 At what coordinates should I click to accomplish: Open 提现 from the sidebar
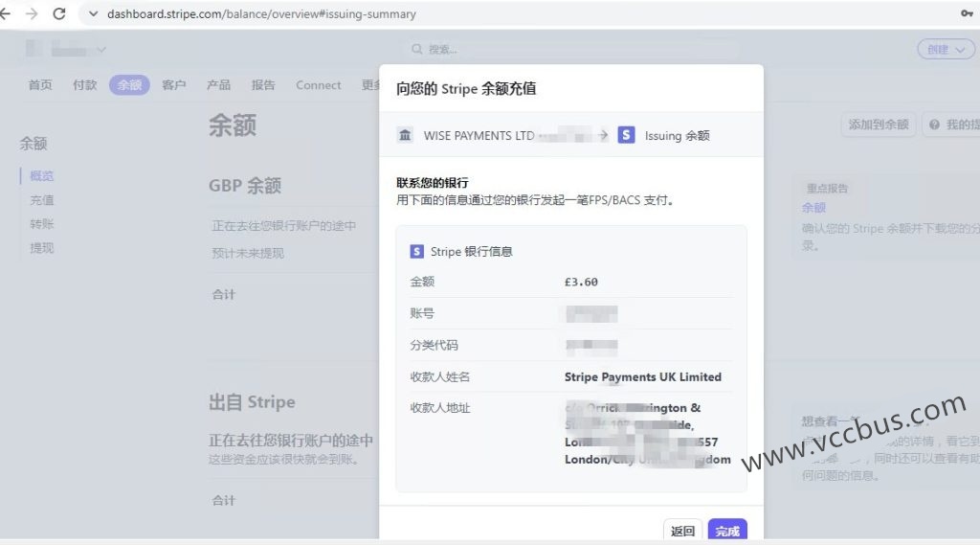point(42,248)
